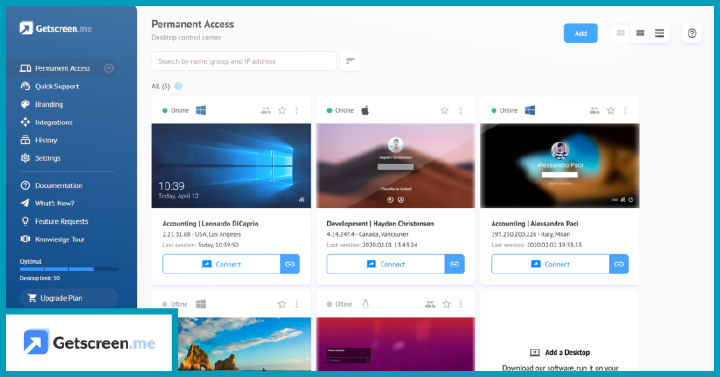This screenshot has width=720, height=377.
Task: Open Leonardo DiCaprio desktop thumbnail
Action: tap(231, 165)
